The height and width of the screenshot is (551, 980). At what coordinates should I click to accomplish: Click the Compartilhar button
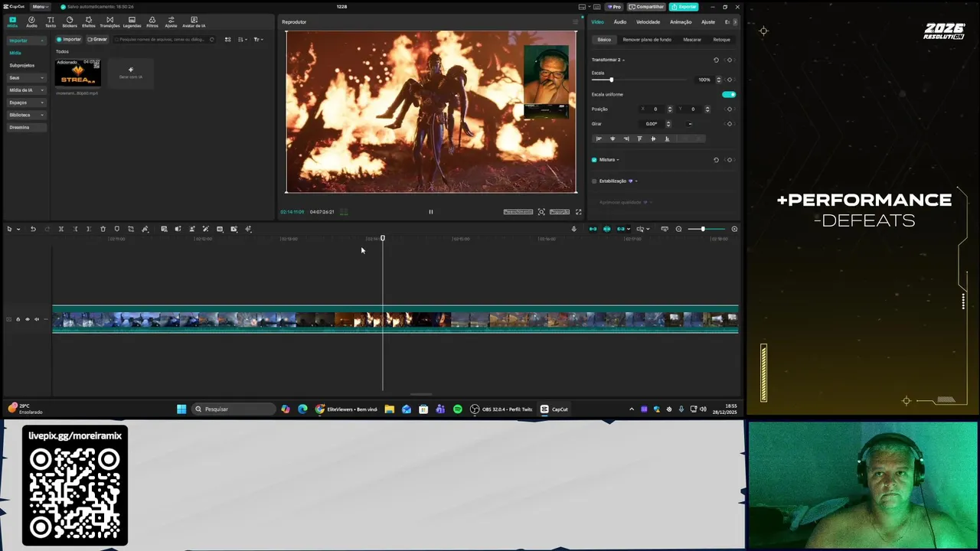647,7
